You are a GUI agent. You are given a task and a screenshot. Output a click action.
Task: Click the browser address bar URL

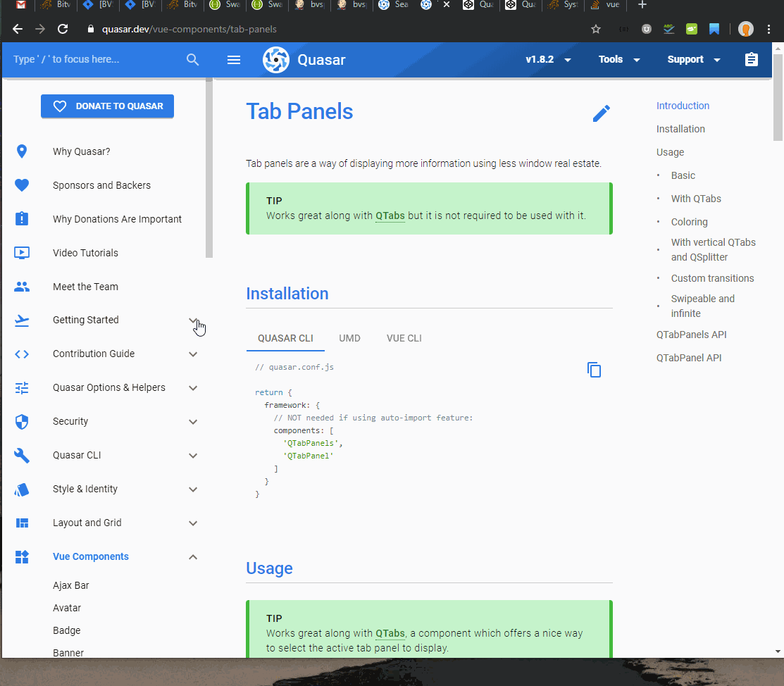point(189,29)
